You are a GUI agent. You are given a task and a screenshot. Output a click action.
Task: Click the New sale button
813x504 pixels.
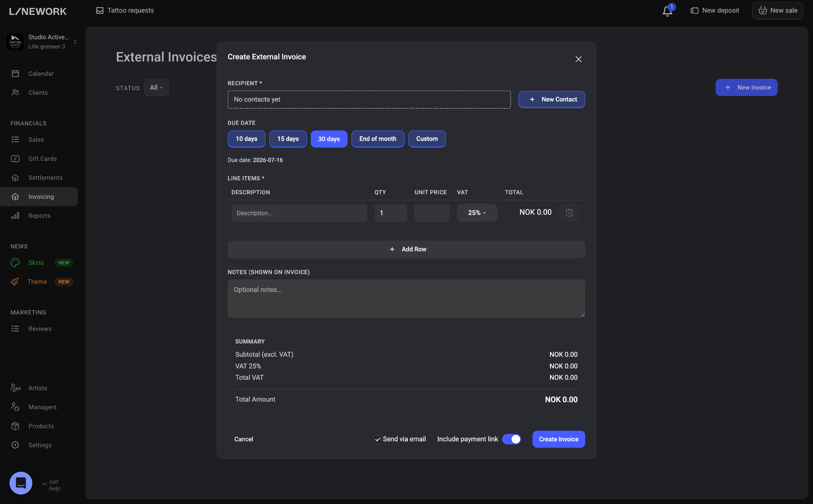click(x=777, y=10)
